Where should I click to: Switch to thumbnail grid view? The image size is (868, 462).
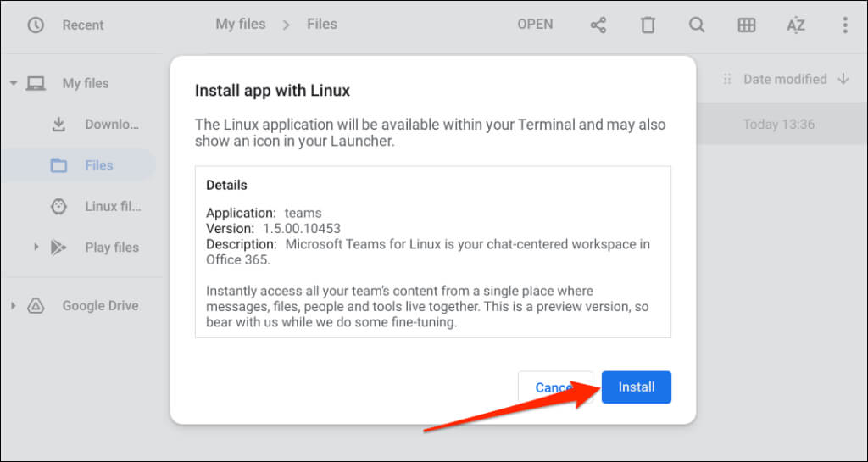coord(746,25)
